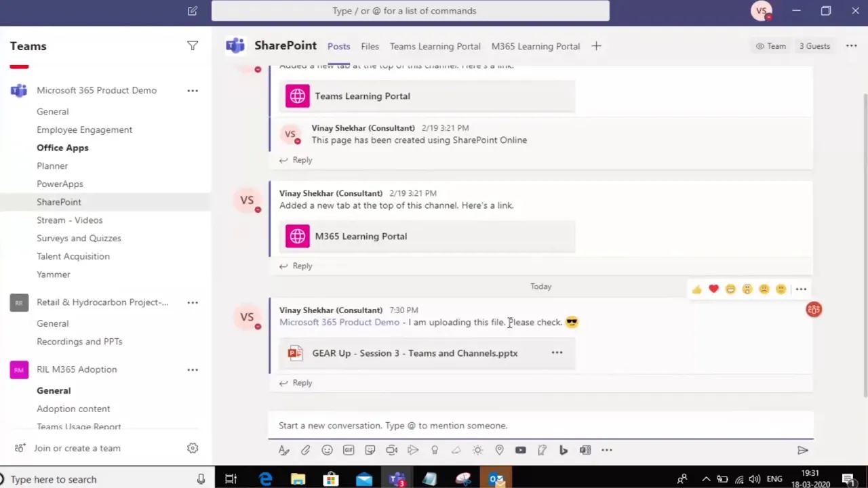
Task: Start a new chat with the compose icon
Action: tap(193, 11)
